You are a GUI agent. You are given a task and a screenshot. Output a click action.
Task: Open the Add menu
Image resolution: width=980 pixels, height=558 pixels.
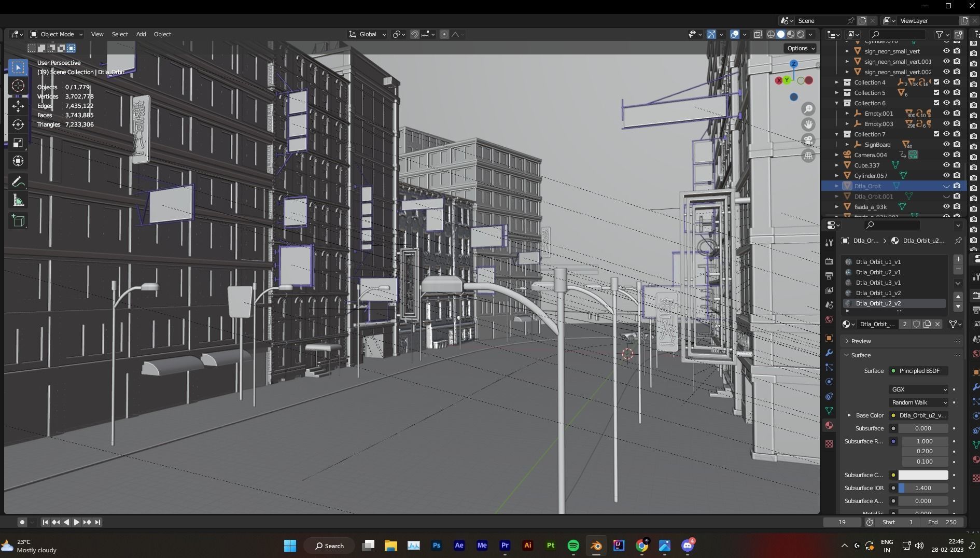coord(141,34)
